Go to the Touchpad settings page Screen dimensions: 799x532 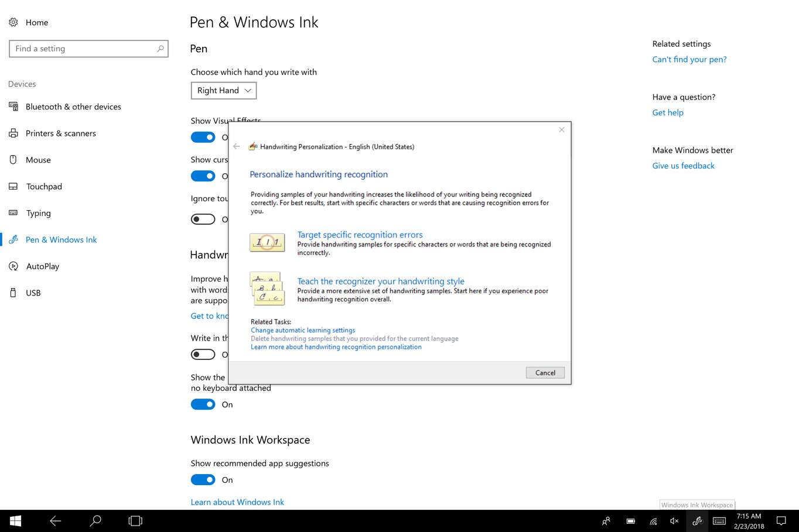(44, 187)
